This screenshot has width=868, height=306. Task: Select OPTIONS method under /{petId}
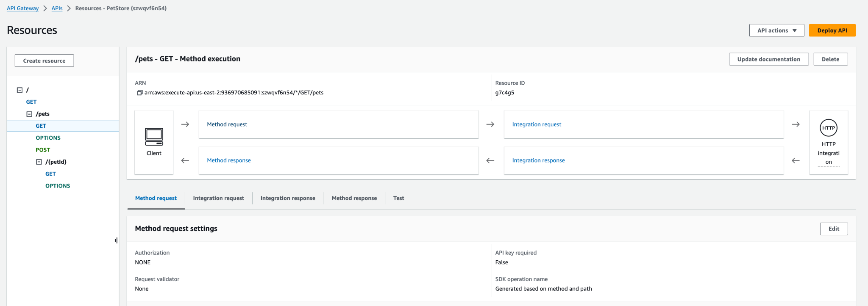pyautogui.click(x=58, y=186)
